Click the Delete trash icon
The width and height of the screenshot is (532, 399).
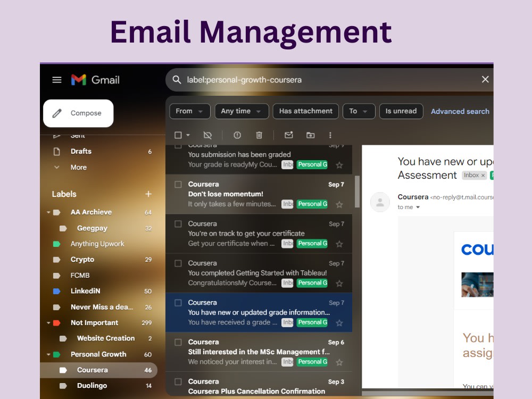click(259, 135)
